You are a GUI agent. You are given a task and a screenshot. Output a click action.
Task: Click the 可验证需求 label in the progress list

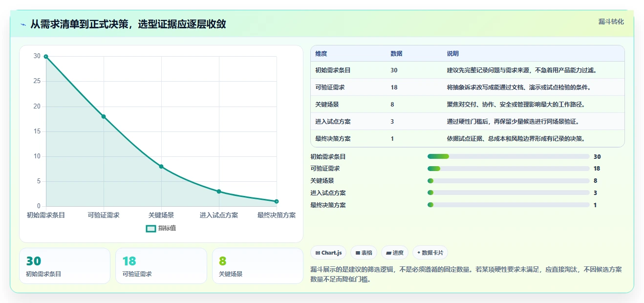[325, 169]
